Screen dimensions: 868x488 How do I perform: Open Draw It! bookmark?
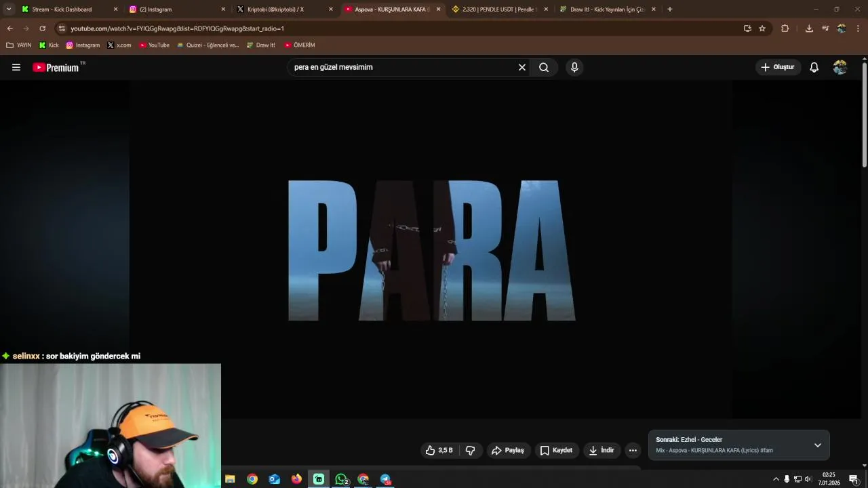(261, 45)
